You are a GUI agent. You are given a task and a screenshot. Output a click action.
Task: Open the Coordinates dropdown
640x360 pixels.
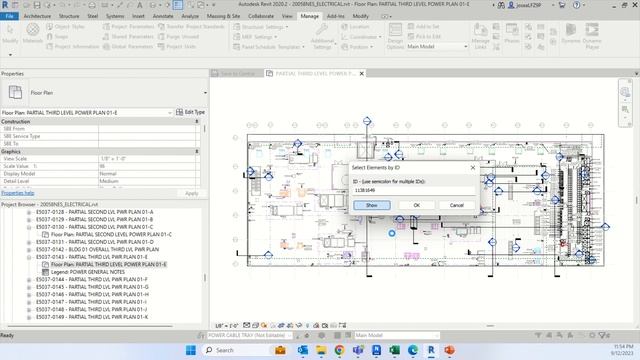coord(361,36)
